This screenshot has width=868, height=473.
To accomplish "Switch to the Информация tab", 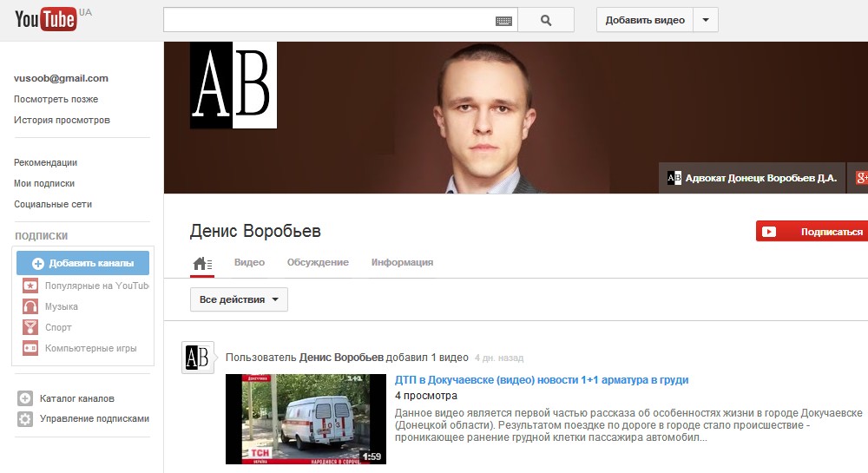I will pos(402,262).
